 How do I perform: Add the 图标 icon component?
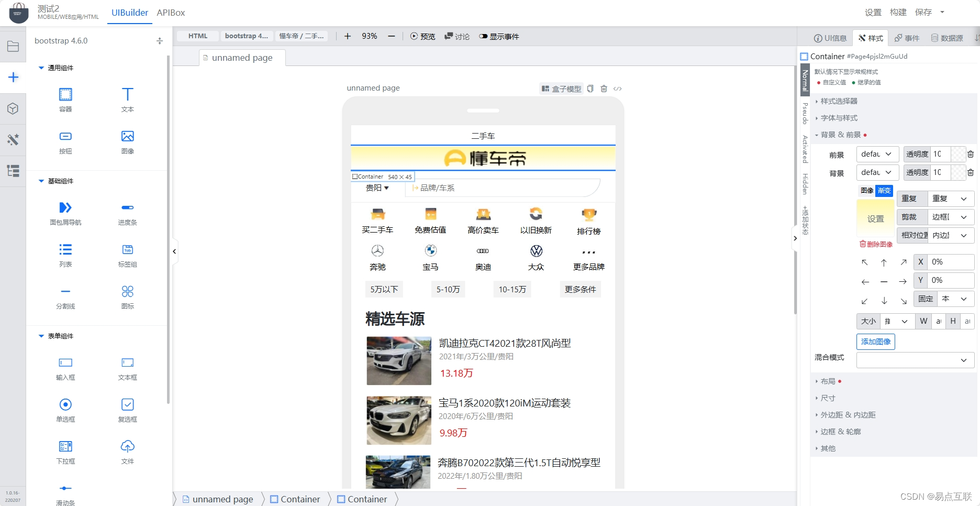(x=128, y=297)
